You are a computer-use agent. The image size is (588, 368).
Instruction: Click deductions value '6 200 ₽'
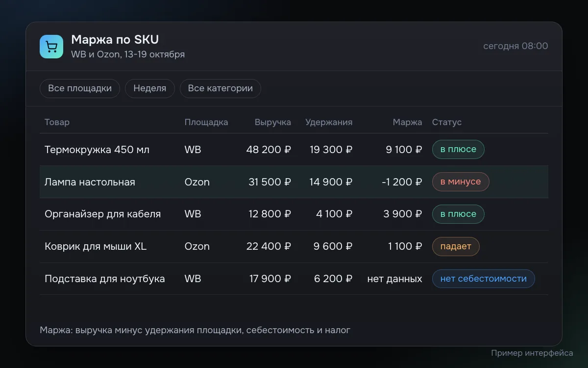pos(333,279)
